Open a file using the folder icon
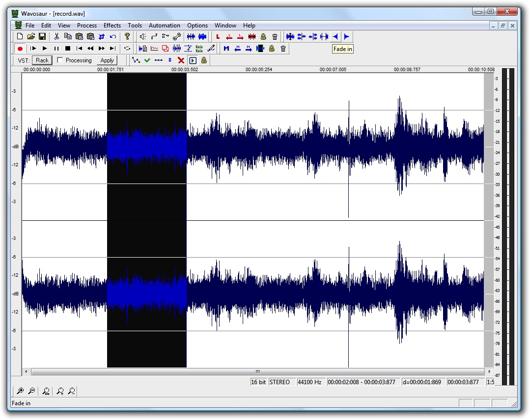The image size is (530, 420). 31,36
